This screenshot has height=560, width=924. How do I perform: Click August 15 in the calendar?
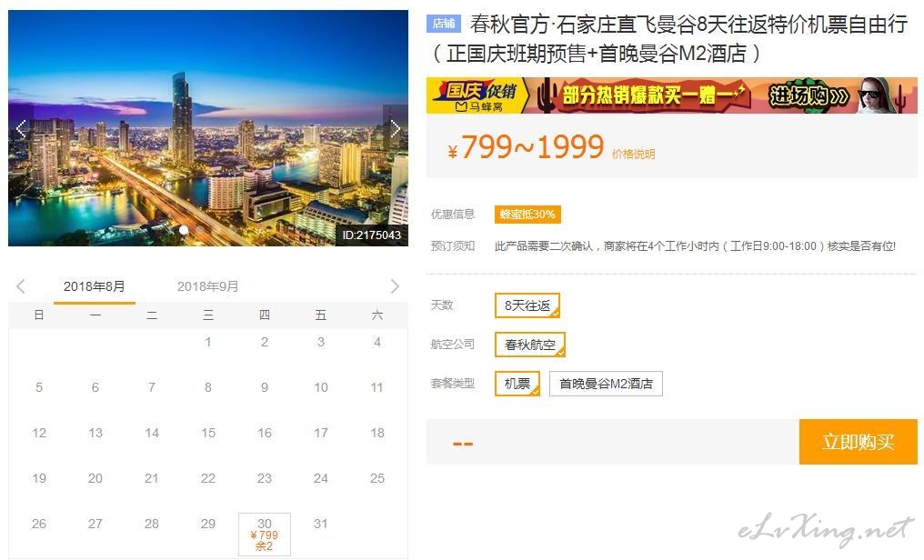pos(208,433)
